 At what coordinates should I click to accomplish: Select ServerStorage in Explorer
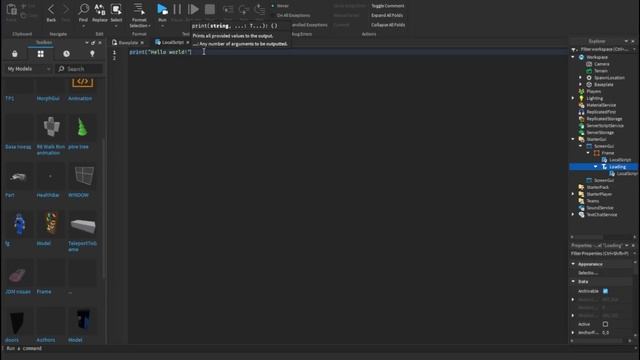pos(600,133)
